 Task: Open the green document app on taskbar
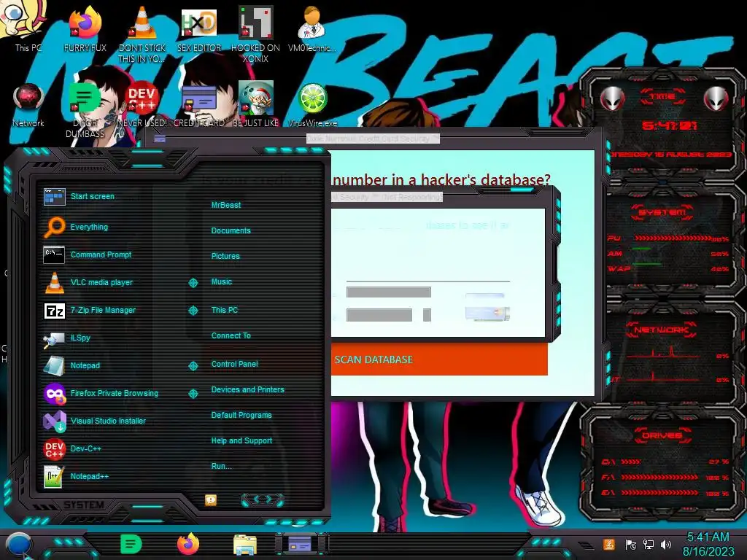[x=131, y=544]
